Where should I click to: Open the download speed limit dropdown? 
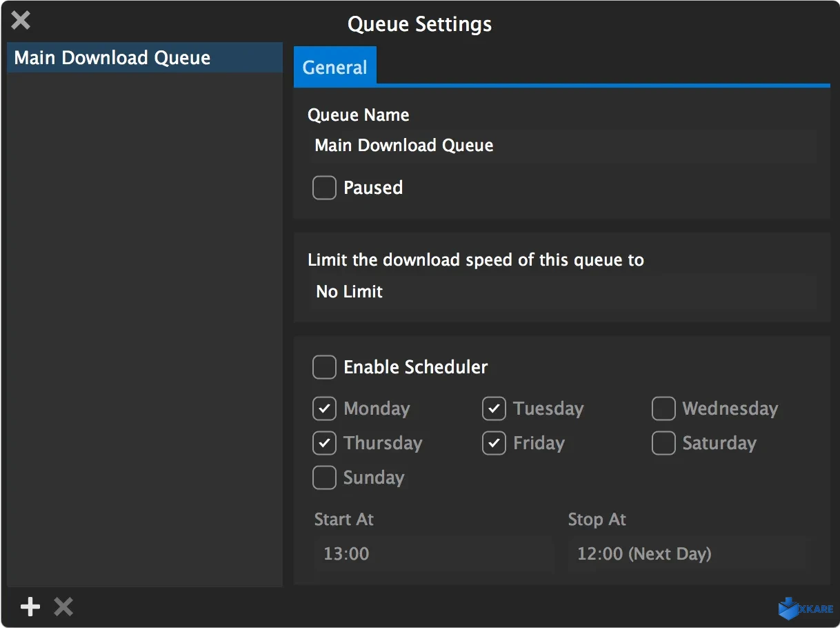561,292
